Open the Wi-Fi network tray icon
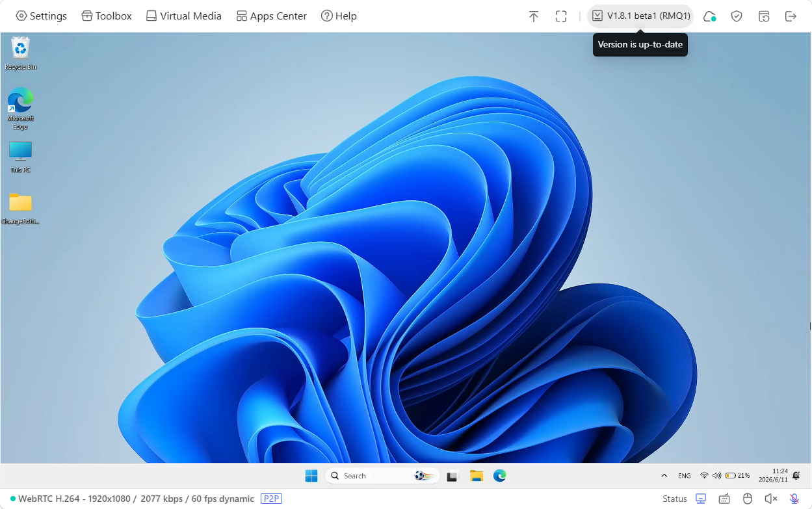This screenshot has height=509, width=812. pyautogui.click(x=704, y=476)
